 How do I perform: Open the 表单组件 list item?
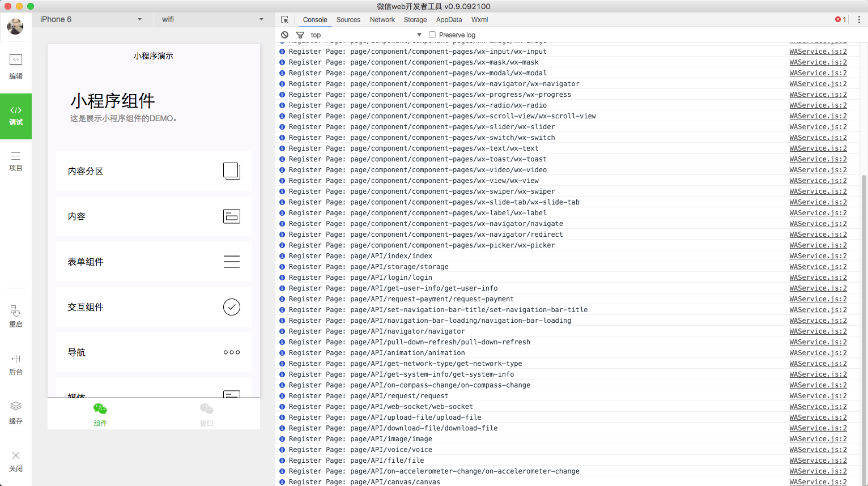[154, 262]
